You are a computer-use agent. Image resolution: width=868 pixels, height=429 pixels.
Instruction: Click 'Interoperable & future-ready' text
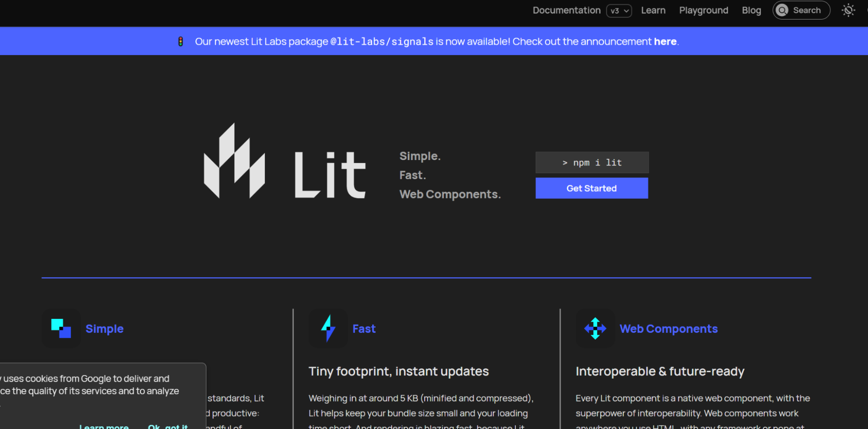(x=660, y=371)
